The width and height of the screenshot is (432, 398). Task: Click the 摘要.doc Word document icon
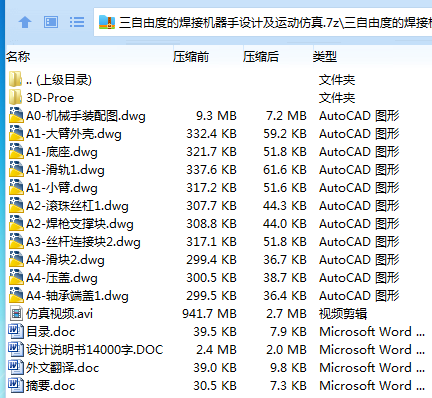16,385
